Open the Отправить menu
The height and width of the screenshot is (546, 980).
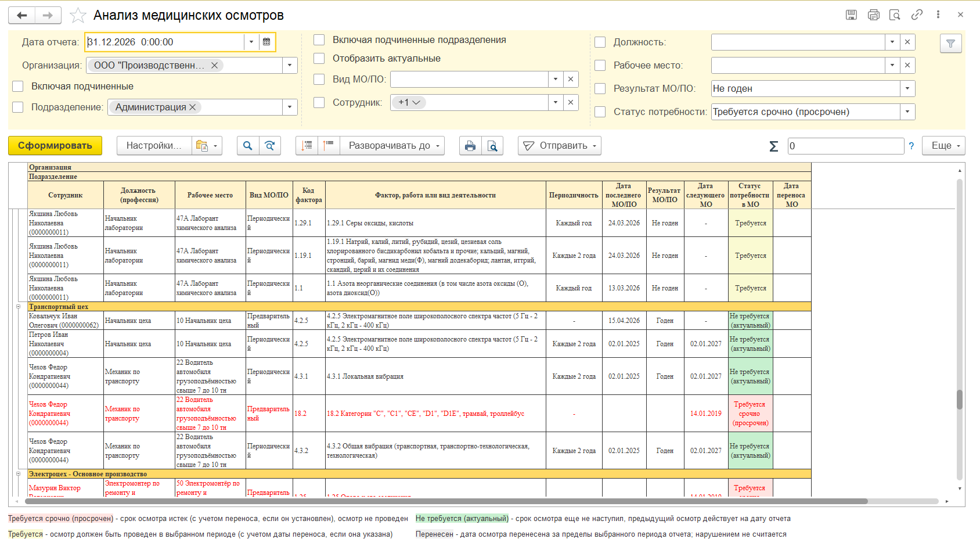click(x=560, y=146)
